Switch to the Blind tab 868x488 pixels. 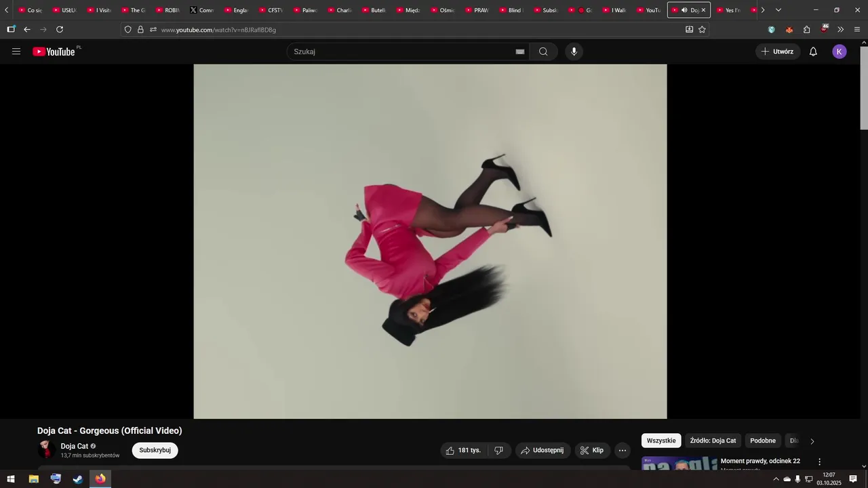pos(510,10)
